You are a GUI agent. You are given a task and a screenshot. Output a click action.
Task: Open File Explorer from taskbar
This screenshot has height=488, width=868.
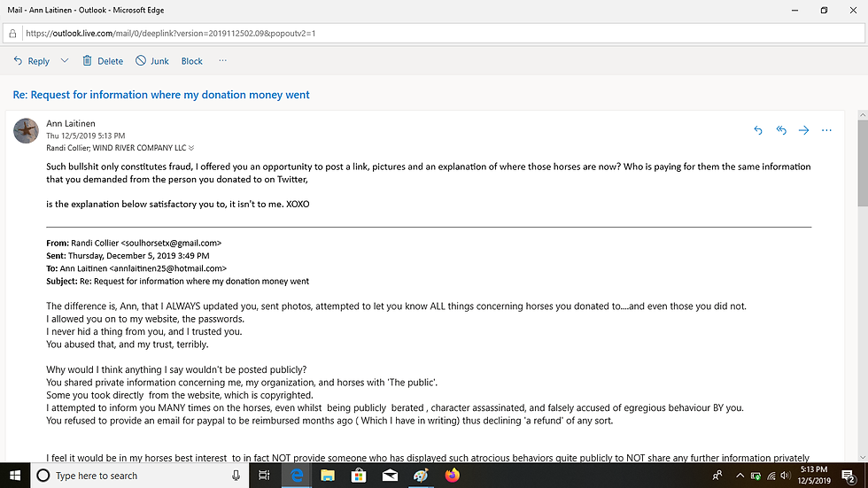pyautogui.click(x=328, y=476)
